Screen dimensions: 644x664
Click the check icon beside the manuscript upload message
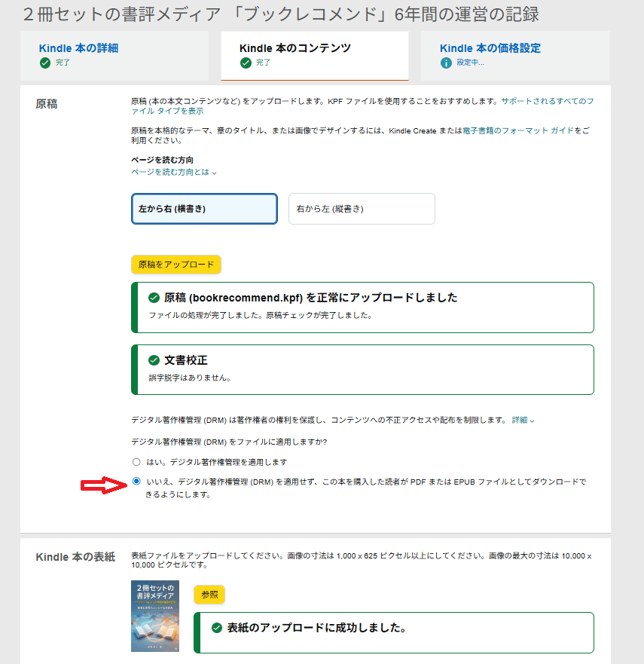coord(154,298)
